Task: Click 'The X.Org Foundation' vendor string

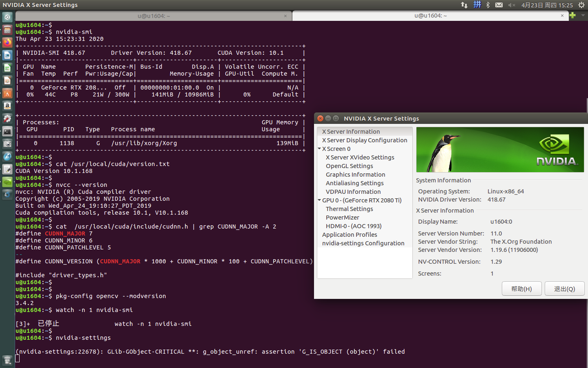Action: click(x=521, y=242)
